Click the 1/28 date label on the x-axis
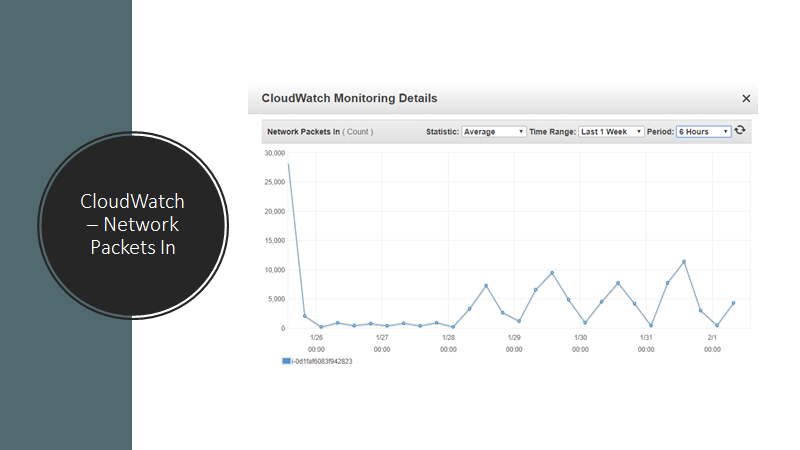Image resolution: width=800 pixels, height=450 pixels. [x=448, y=337]
